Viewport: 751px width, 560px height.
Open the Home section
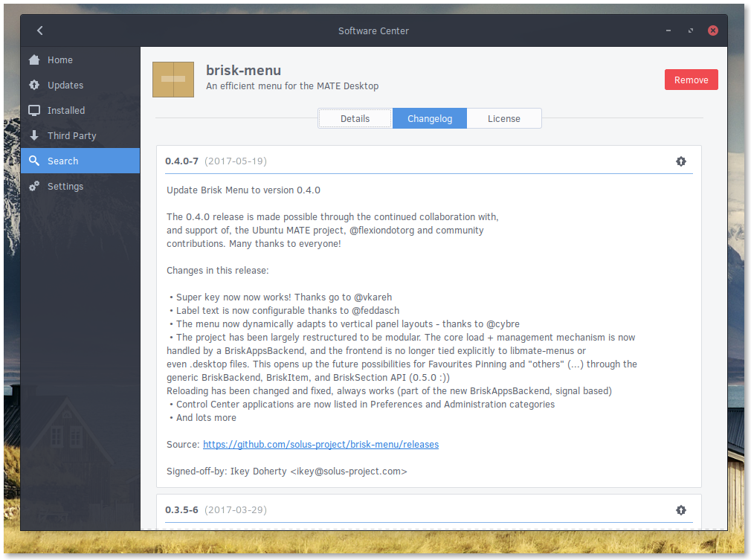pyautogui.click(x=80, y=60)
